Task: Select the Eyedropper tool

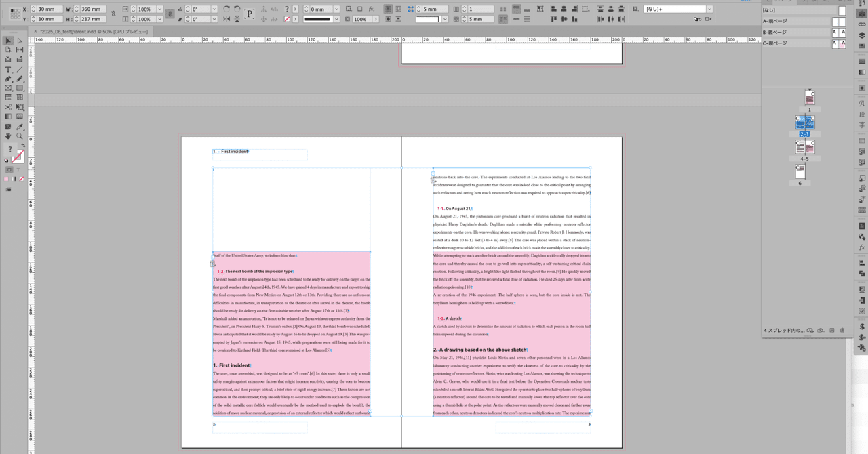Action: pyautogui.click(x=20, y=127)
